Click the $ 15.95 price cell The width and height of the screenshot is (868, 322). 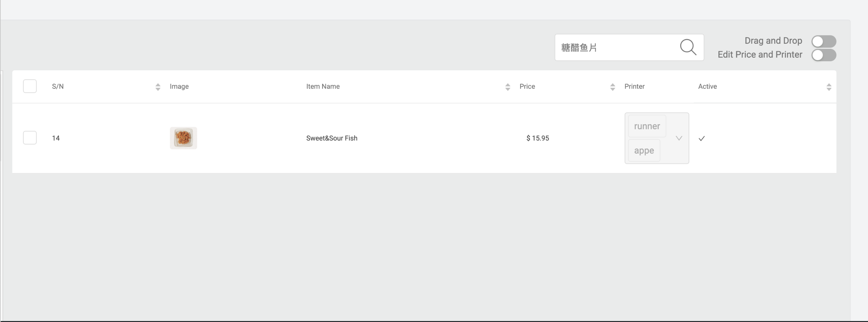[x=537, y=138]
